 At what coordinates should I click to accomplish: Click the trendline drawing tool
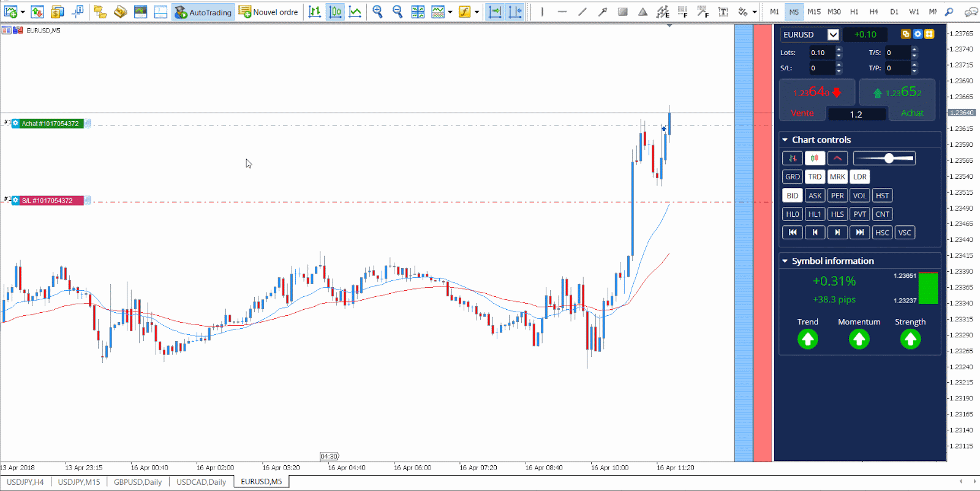582,12
